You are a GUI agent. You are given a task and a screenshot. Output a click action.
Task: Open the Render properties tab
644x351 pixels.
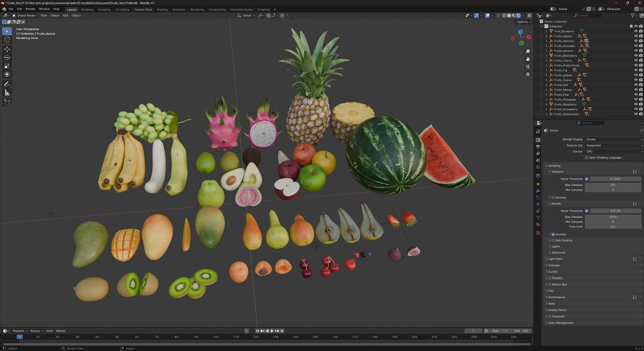538,140
